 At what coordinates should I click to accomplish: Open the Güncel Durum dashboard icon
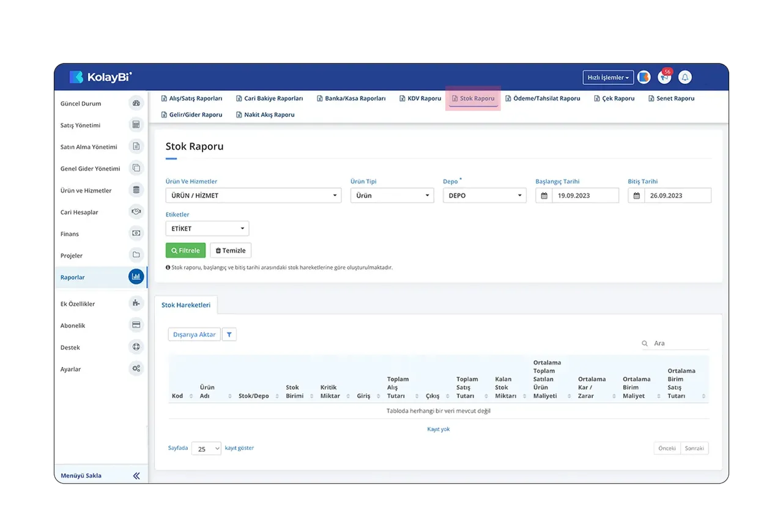tap(136, 103)
